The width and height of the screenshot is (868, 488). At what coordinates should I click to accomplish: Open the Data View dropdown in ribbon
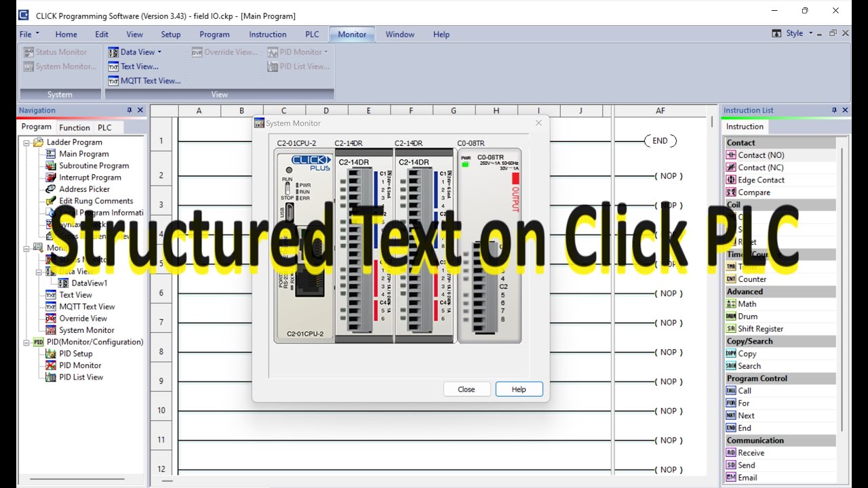pyautogui.click(x=136, y=52)
